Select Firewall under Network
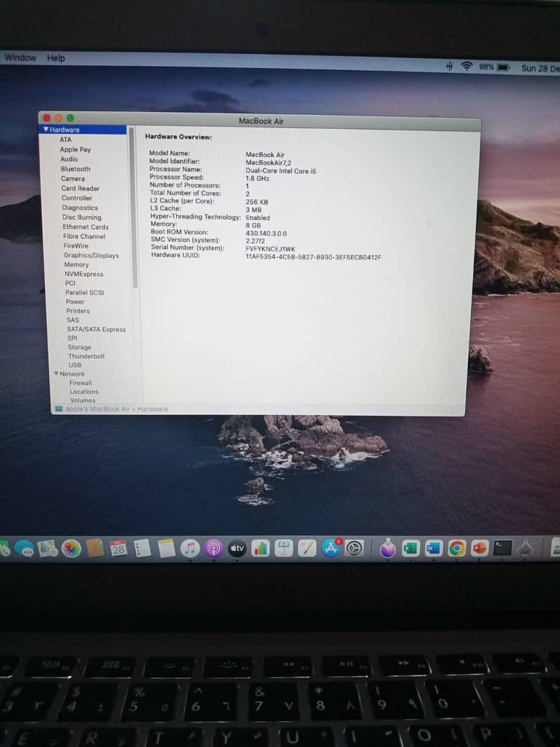 81,383
